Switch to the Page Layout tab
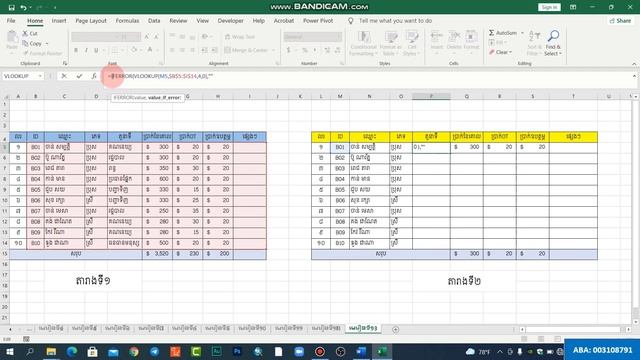Screen dimensions: 640x360 coord(91,20)
